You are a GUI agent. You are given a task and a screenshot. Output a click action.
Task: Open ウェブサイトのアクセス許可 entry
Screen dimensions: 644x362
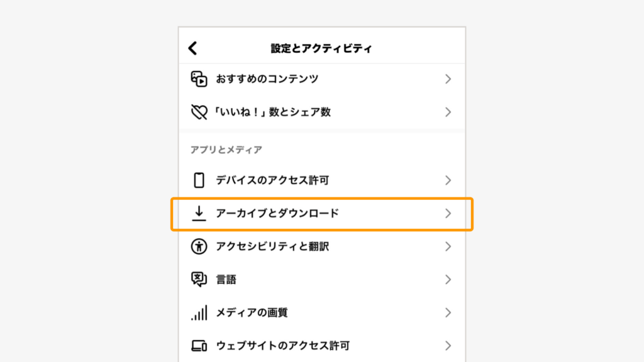pos(322,346)
